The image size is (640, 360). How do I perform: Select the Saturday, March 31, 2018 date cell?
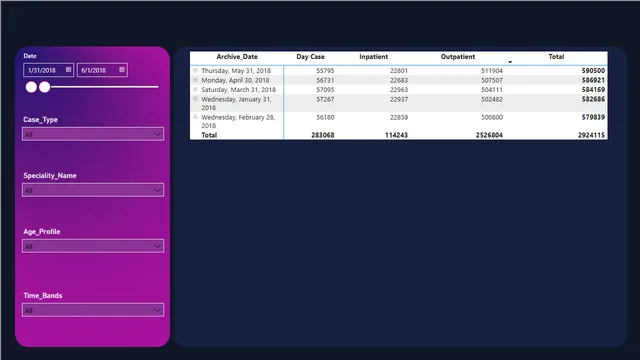click(x=238, y=89)
